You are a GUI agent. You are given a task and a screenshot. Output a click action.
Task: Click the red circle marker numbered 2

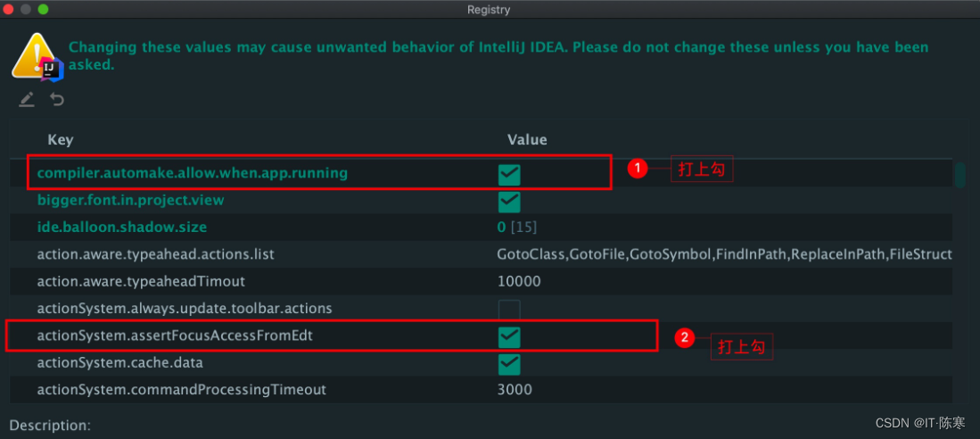(684, 338)
